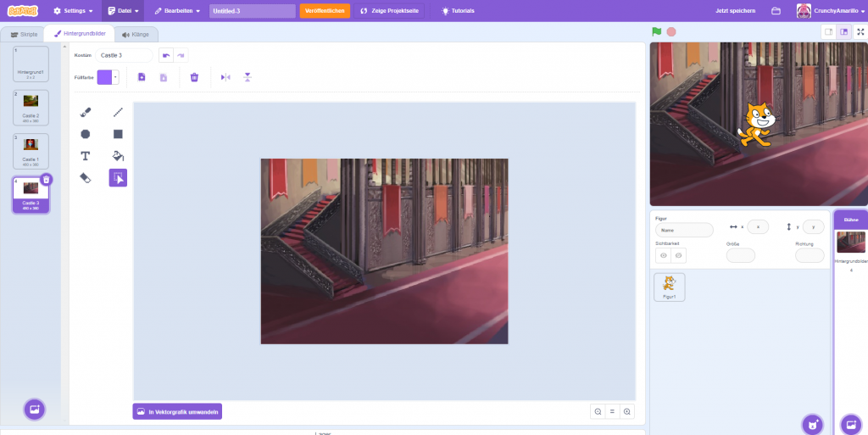Open the Bearbeiten menu
The width and height of the screenshot is (868, 435).
coord(177,11)
